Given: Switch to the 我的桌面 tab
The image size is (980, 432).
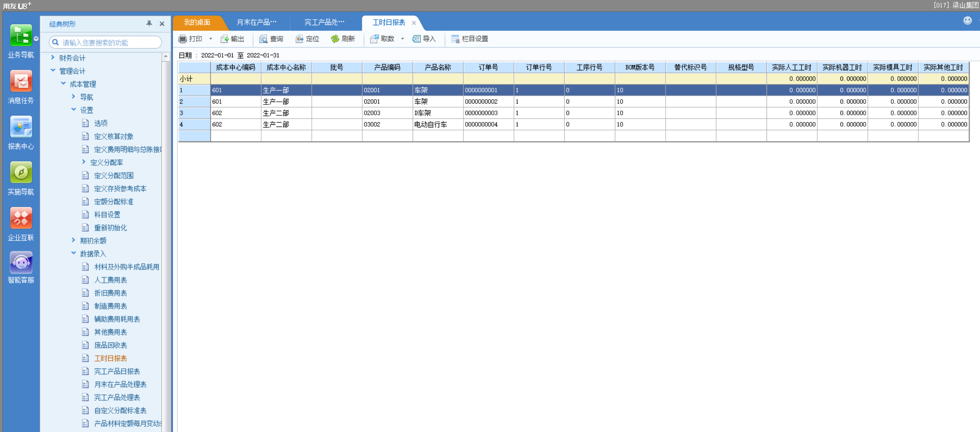Looking at the screenshot, I should (197, 22).
